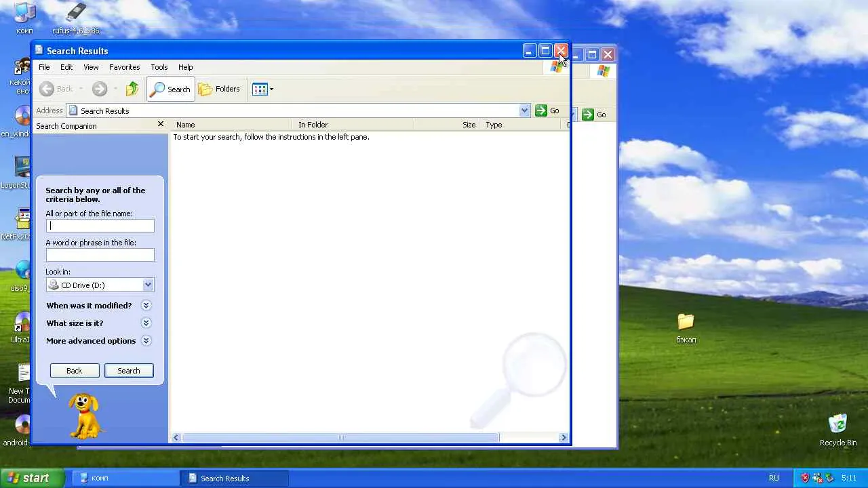Open the File menu
Viewport: 868px width, 488px height.
44,67
